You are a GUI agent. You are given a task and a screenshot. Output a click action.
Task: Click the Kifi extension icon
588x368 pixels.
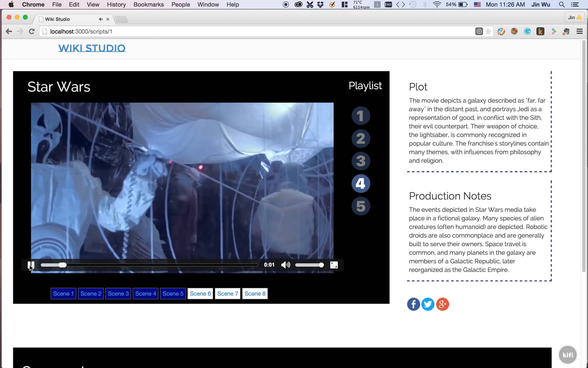(x=540, y=31)
